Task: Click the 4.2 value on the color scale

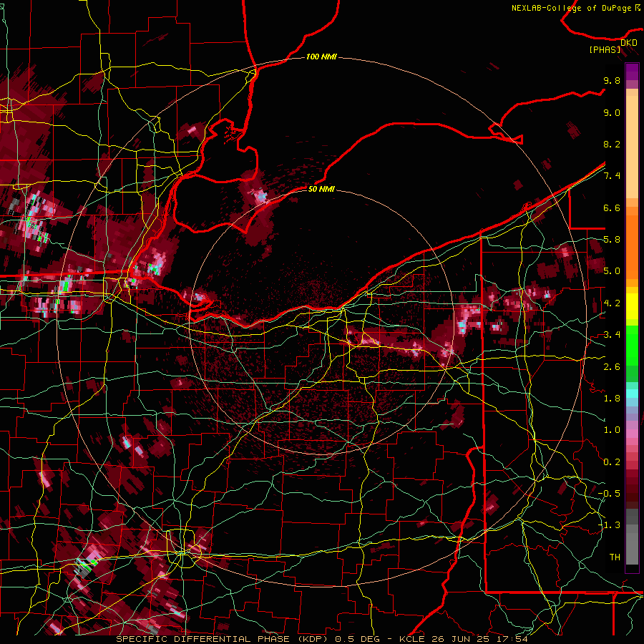Action: click(612, 303)
